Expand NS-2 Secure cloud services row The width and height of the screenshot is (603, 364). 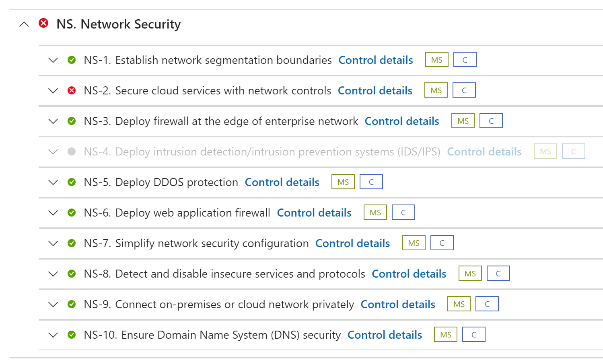53,90
